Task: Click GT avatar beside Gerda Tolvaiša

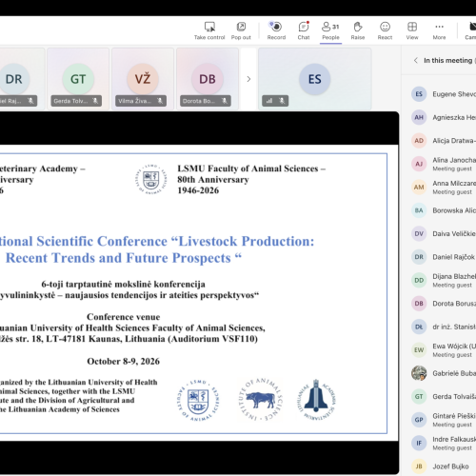Action: click(419, 397)
